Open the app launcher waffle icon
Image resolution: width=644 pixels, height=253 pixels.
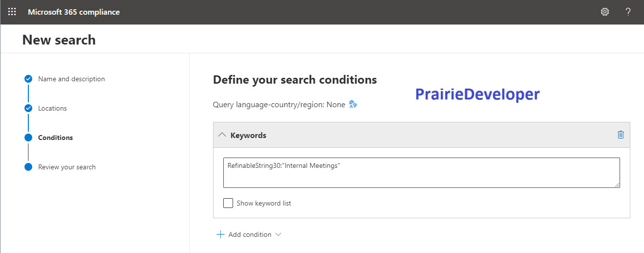12,12
